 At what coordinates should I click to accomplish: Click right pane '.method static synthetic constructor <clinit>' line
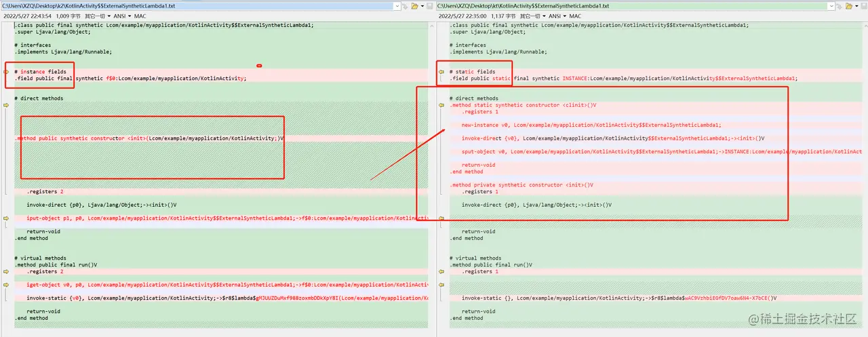(523, 105)
